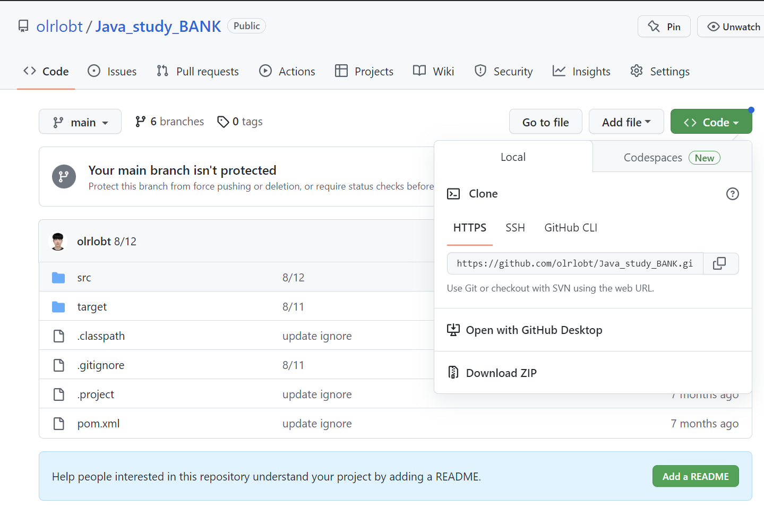Viewport: 764px width, 532px height.
Task: Select the GitHub CLI clone option
Action: [571, 228]
